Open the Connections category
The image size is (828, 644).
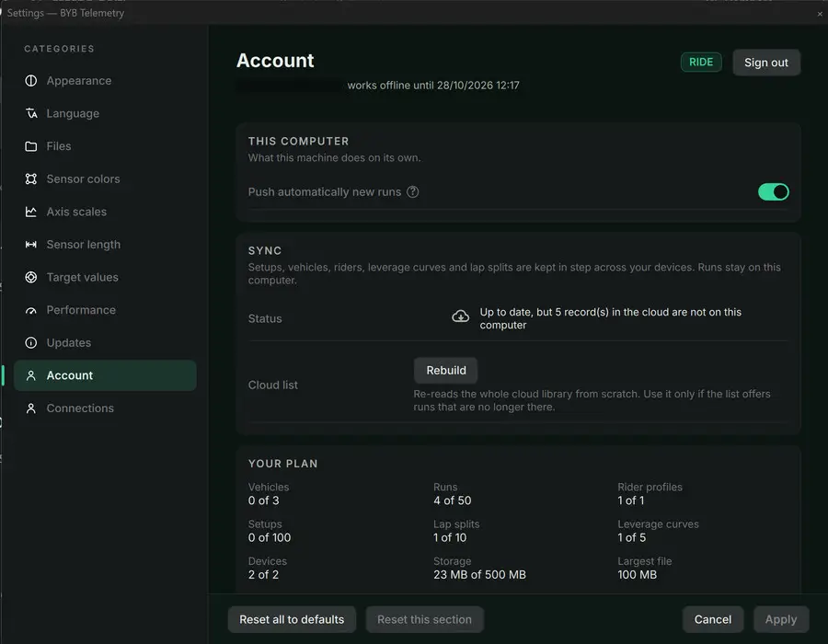[x=105, y=408]
